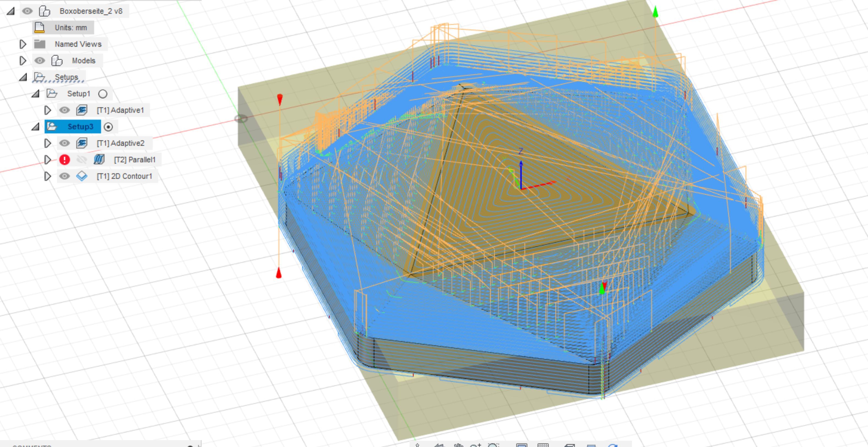Expand the Models node
This screenshot has height=447, width=868.
coord(23,61)
